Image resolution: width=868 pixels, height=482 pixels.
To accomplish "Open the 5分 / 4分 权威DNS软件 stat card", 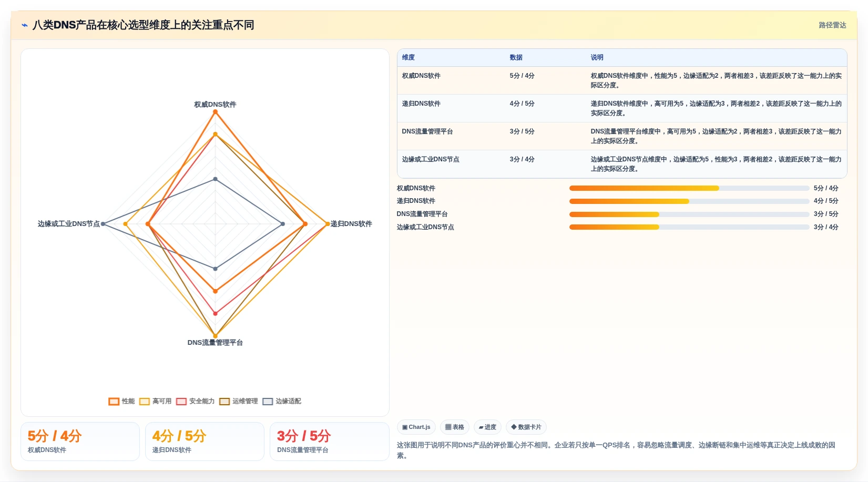I will click(x=80, y=442).
